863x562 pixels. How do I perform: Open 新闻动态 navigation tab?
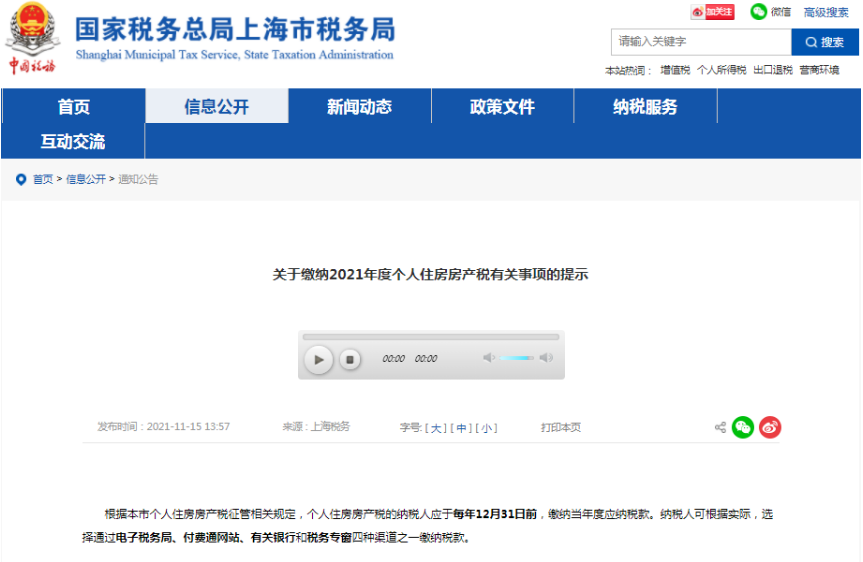[x=359, y=106]
